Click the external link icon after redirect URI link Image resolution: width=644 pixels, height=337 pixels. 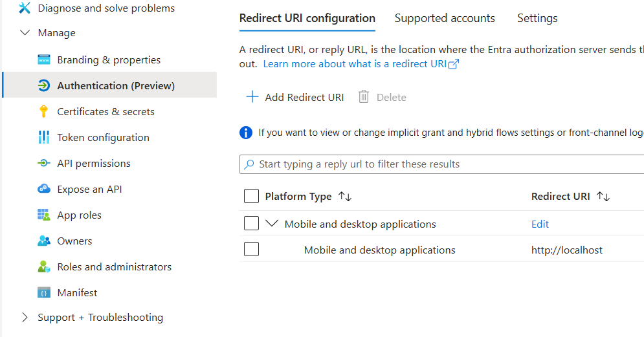coord(454,64)
